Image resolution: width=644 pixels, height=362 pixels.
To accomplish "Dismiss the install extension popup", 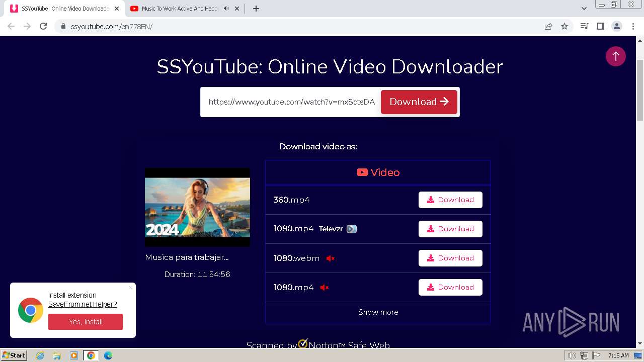I will [x=131, y=288].
